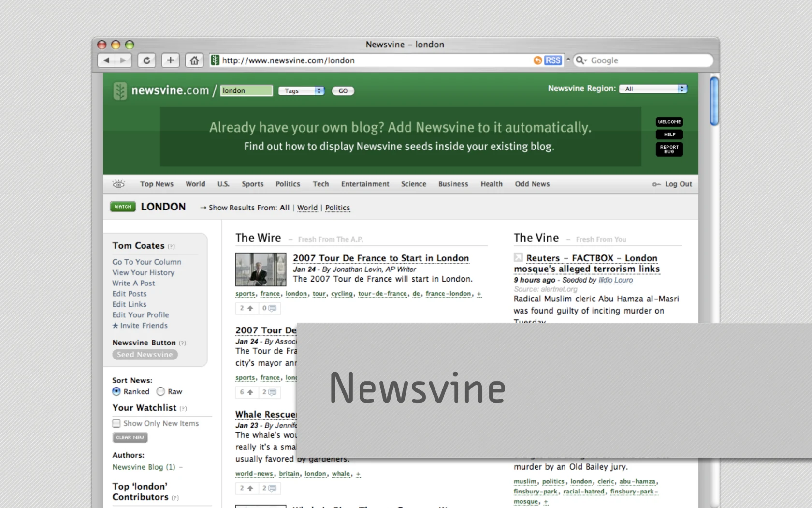The width and height of the screenshot is (812, 508).
Task: Open the browser home page icon
Action: pyautogui.click(x=194, y=60)
